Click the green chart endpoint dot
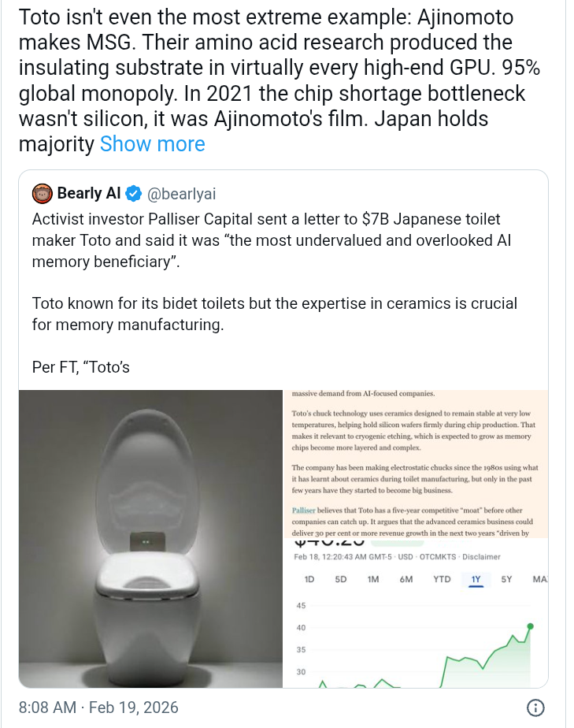 point(531,626)
